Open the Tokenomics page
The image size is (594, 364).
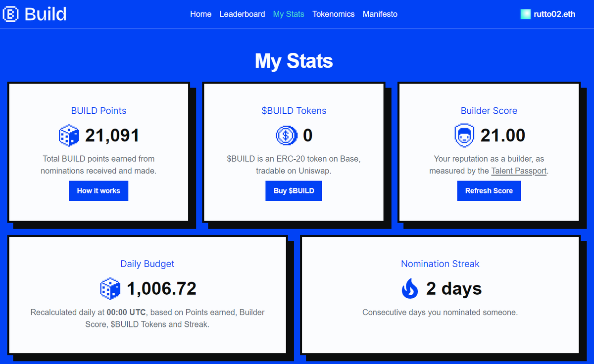point(334,14)
